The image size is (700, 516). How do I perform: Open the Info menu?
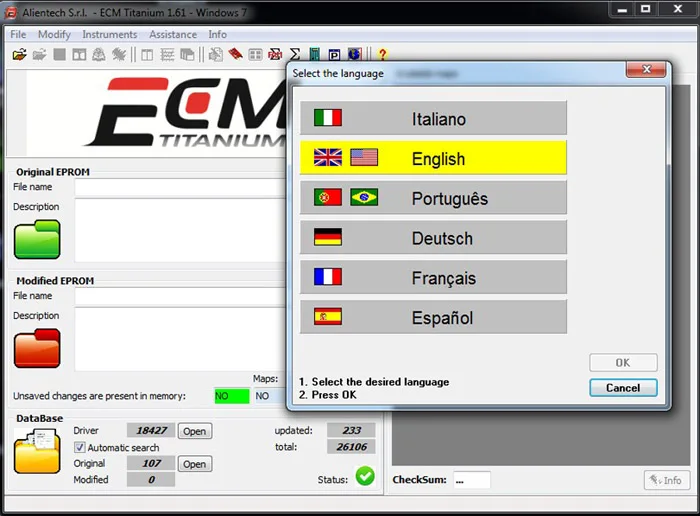point(217,34)
